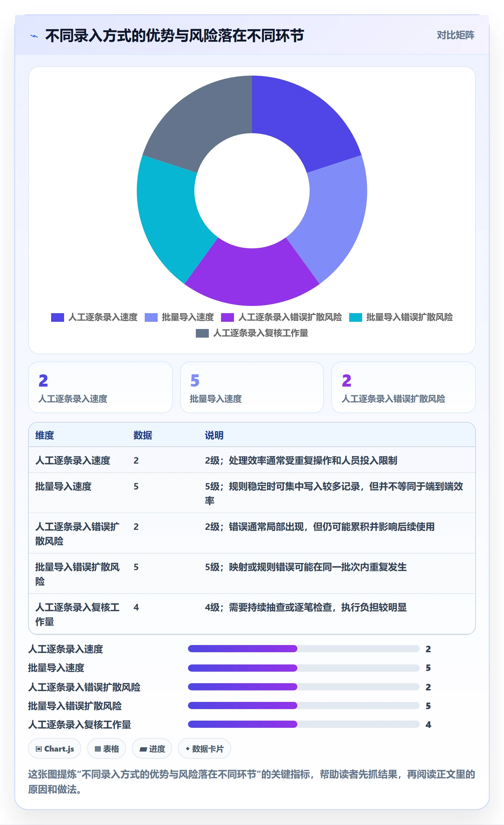Click the cyan donut segment
Viewport: 504px width, 825px height.
[170, 217]
